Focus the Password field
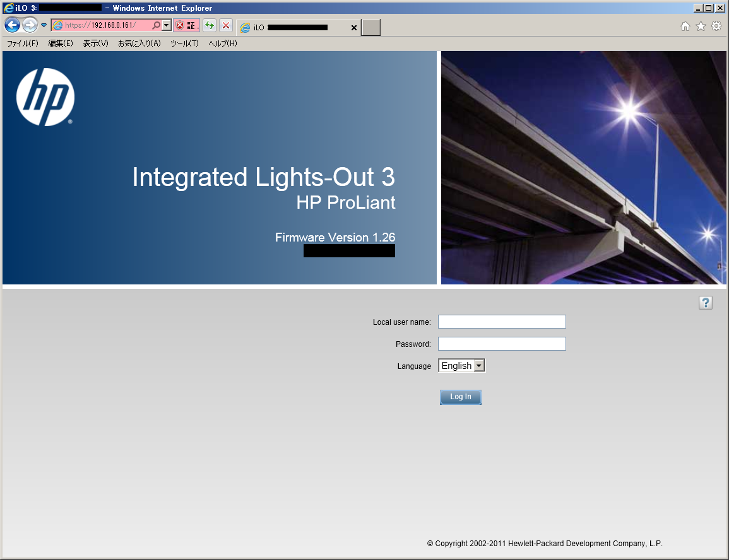This screenshot has width=729, height=560. 502,344
